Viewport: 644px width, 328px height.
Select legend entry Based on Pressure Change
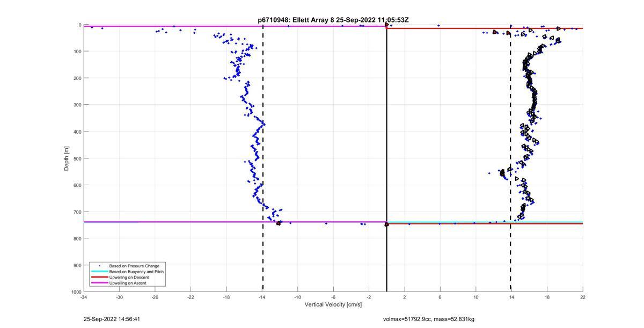(x=134, y=266)
